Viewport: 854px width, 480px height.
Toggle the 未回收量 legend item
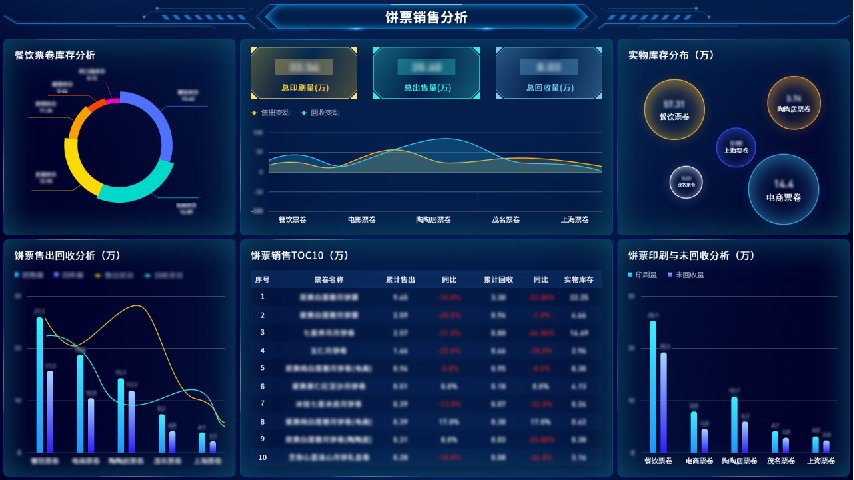click(686, 274)
